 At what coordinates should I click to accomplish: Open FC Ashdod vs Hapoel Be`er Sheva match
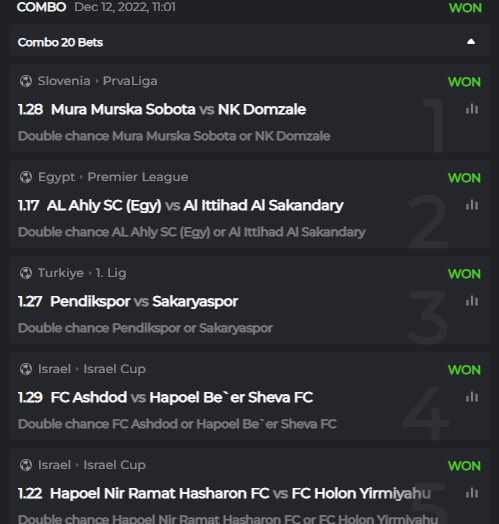point(182,397)
